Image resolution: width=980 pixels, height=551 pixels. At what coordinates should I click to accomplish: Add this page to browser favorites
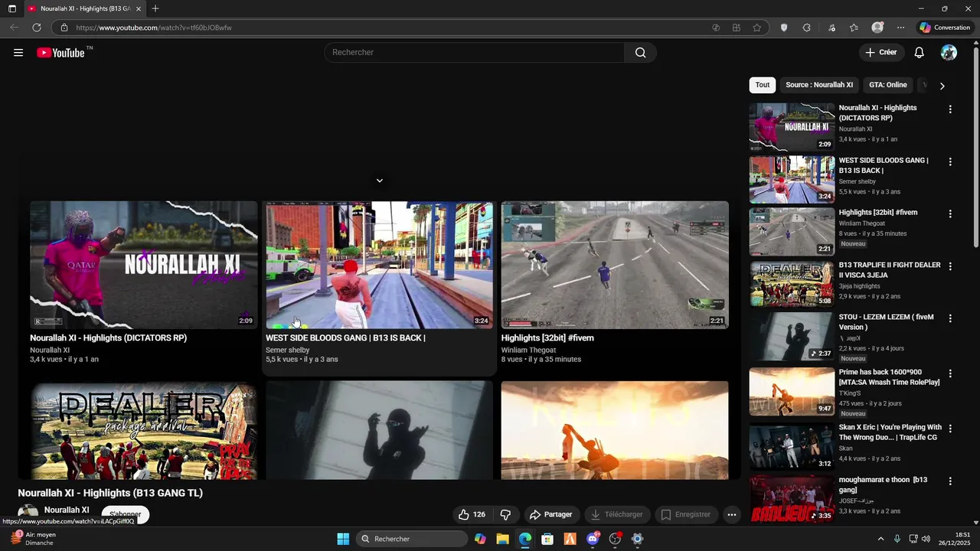click(757, 28)
